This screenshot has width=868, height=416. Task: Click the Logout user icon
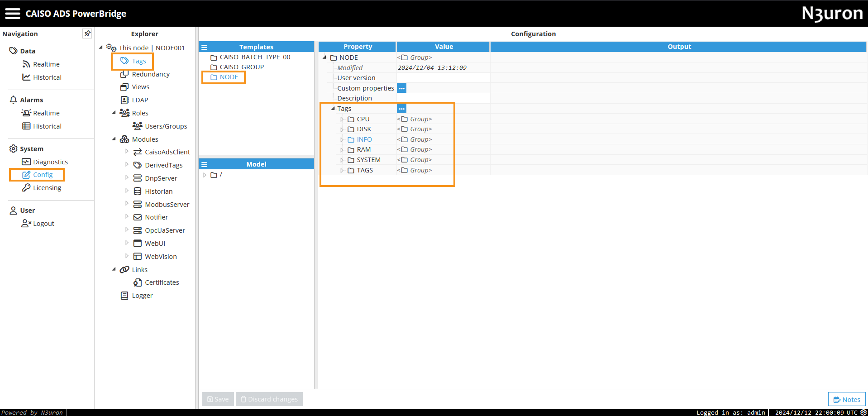(26, 224)
